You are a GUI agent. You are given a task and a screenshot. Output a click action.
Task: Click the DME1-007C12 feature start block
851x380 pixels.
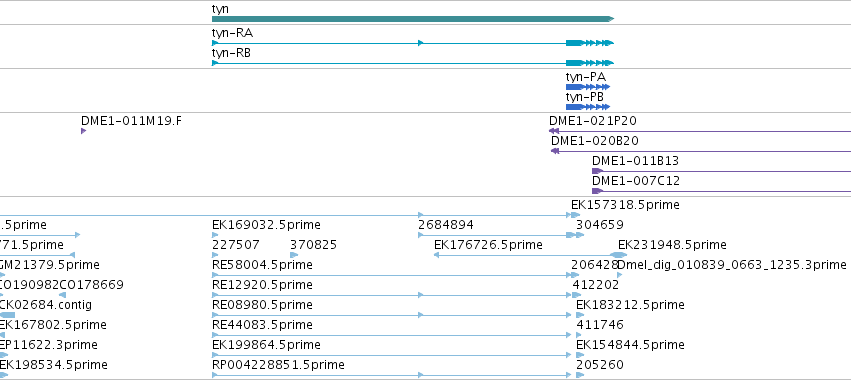(x=597, y=191)
